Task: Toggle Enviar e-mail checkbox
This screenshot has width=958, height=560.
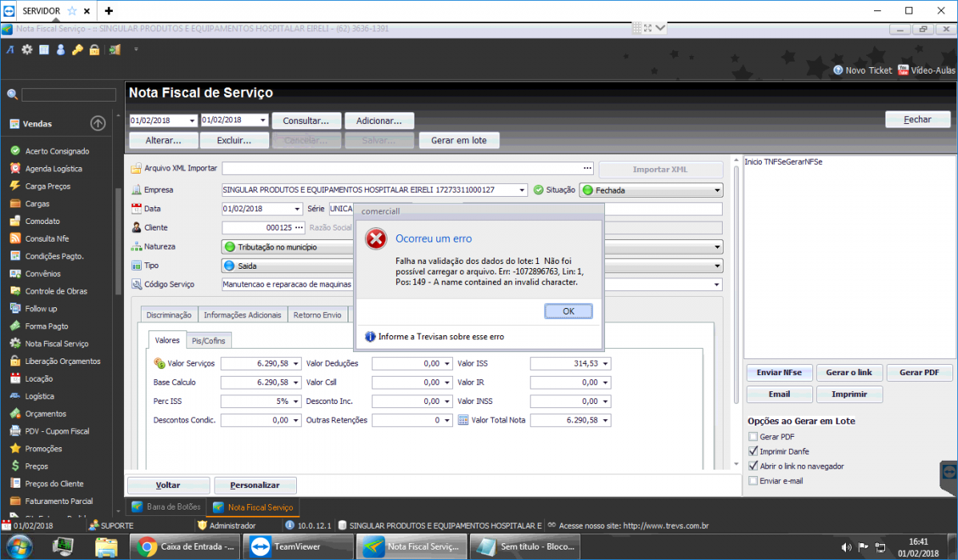Action: [753, 481]
